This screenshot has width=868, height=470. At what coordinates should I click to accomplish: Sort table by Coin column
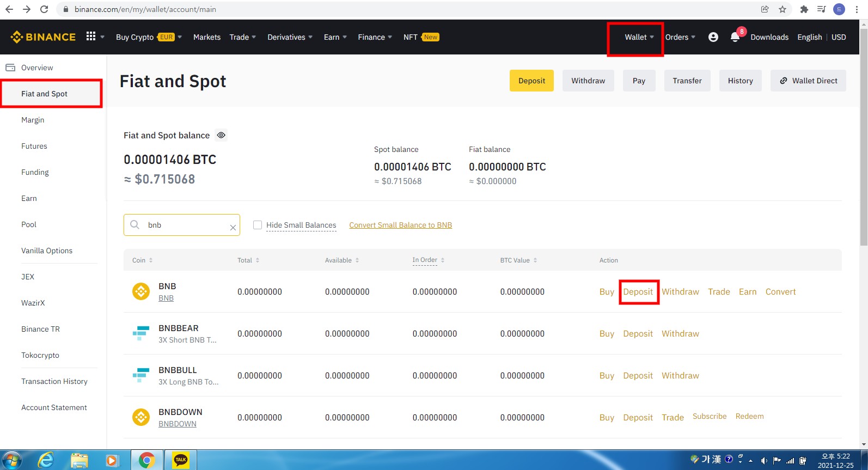point(143,260)
